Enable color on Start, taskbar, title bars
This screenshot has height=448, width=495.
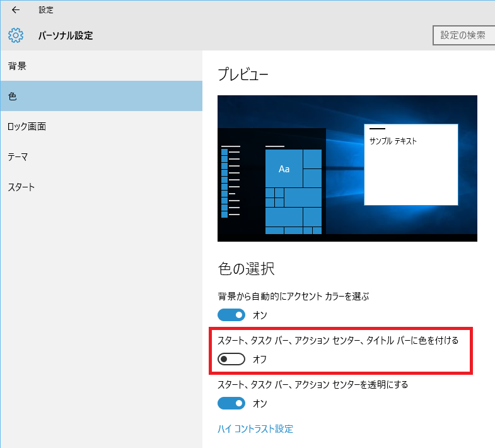coord(231,359)
